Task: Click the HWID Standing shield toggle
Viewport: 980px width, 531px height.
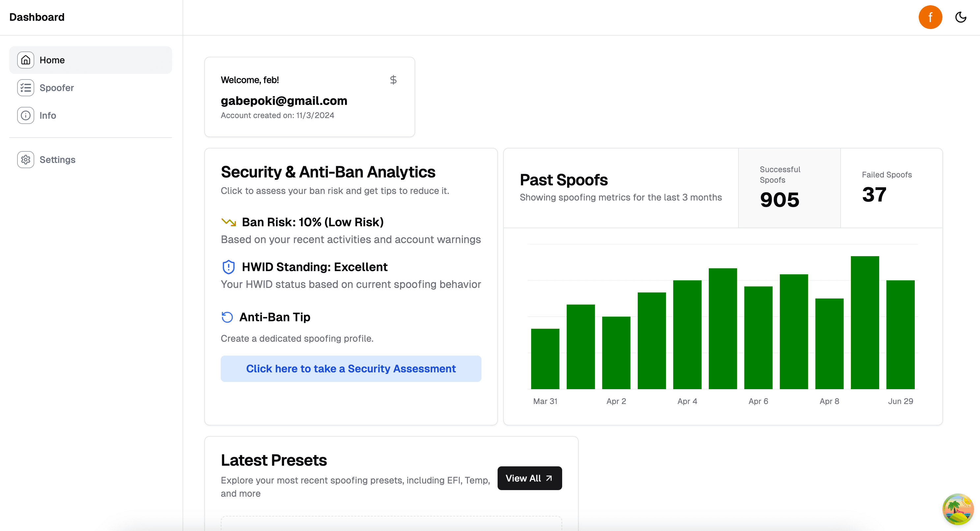Action: 227,266
